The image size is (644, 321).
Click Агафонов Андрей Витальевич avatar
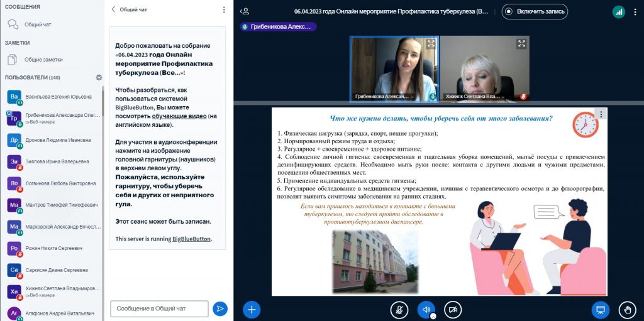coord(14,313)
